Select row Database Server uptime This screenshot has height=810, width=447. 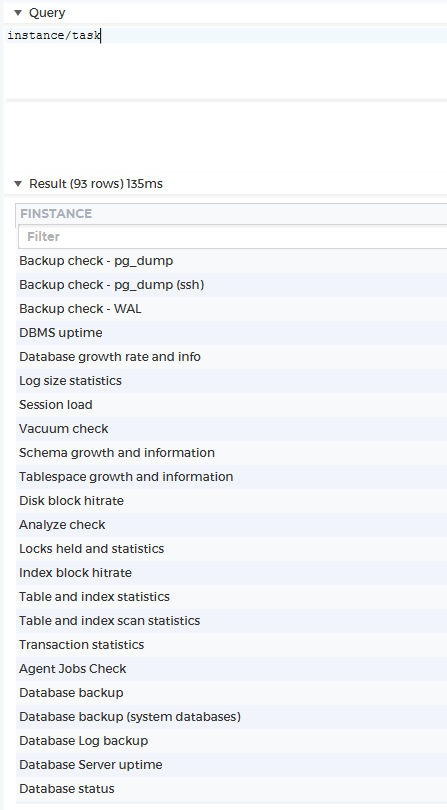232,765
